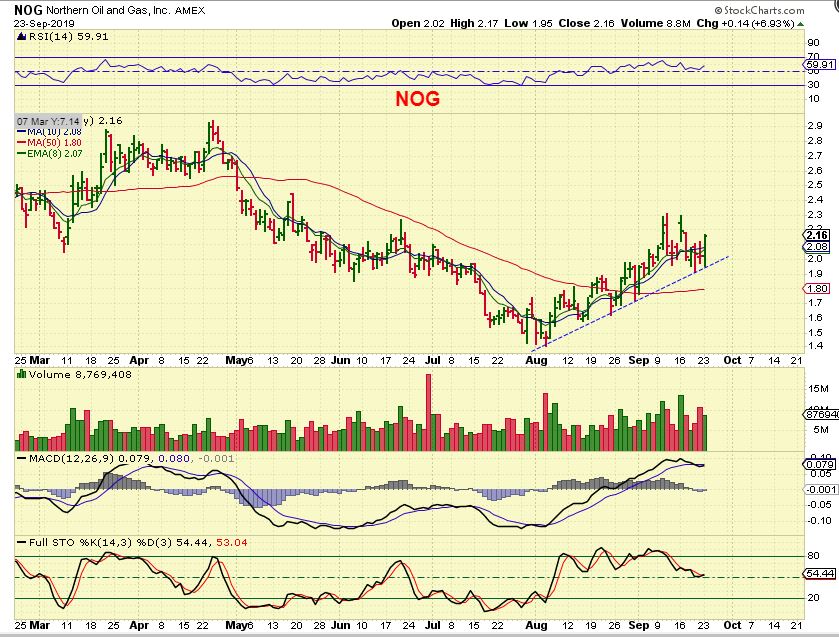Click the Jun label under the price chart

(340, 360)
